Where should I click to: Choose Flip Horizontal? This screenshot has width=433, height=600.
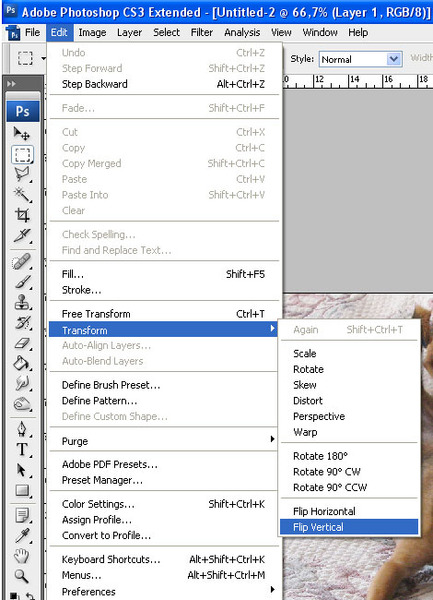pyautogui.click(x=349, y=511)
